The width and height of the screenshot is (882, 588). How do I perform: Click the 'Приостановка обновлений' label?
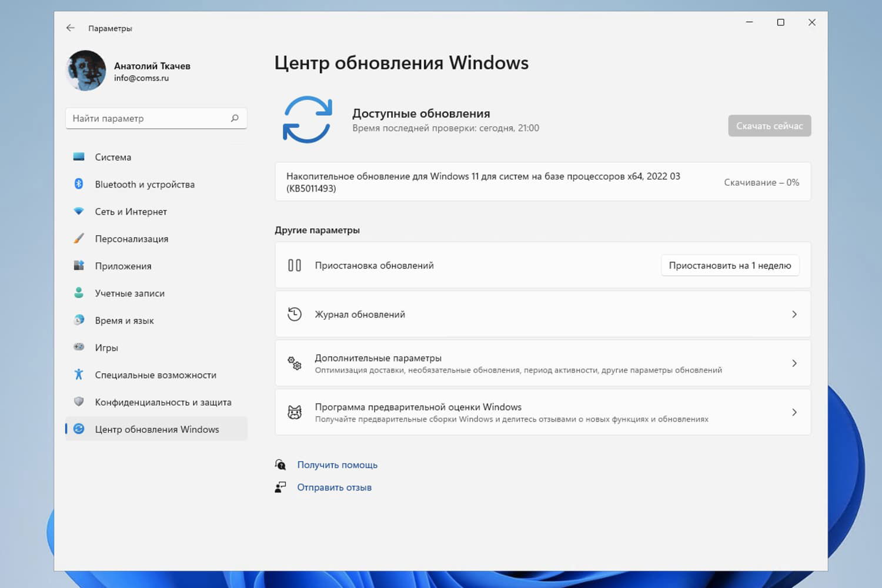click(x=374, y=265)
